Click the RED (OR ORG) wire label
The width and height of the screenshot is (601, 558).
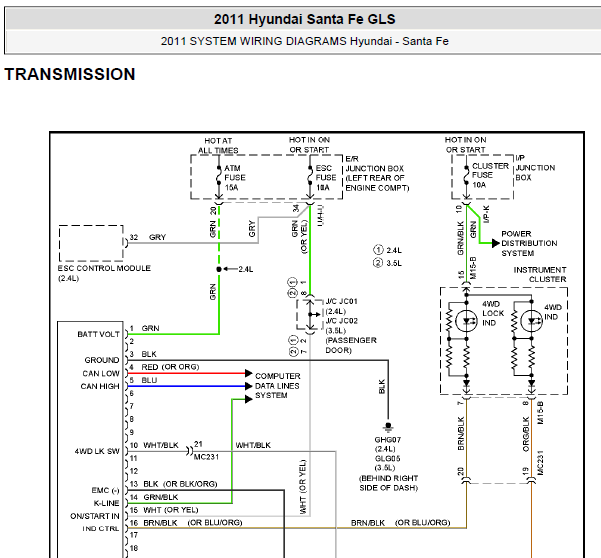170,367
